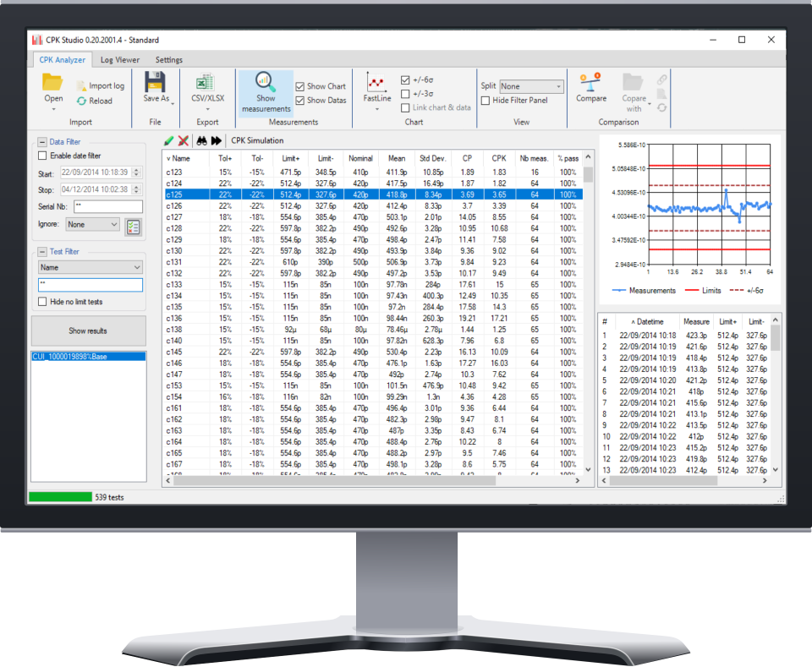
Task: Enable the date filter checkbox
Action: (42, 156)
